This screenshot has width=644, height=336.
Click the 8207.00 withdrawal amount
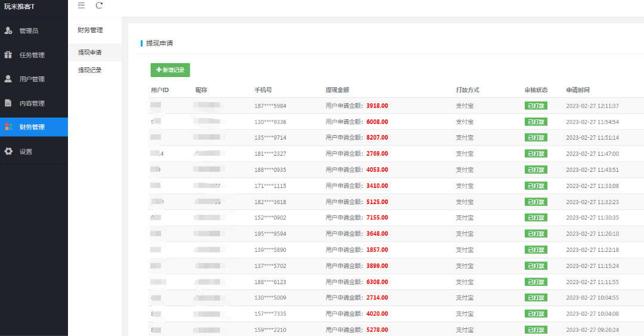pyautogui.click(x=377, y=138)
